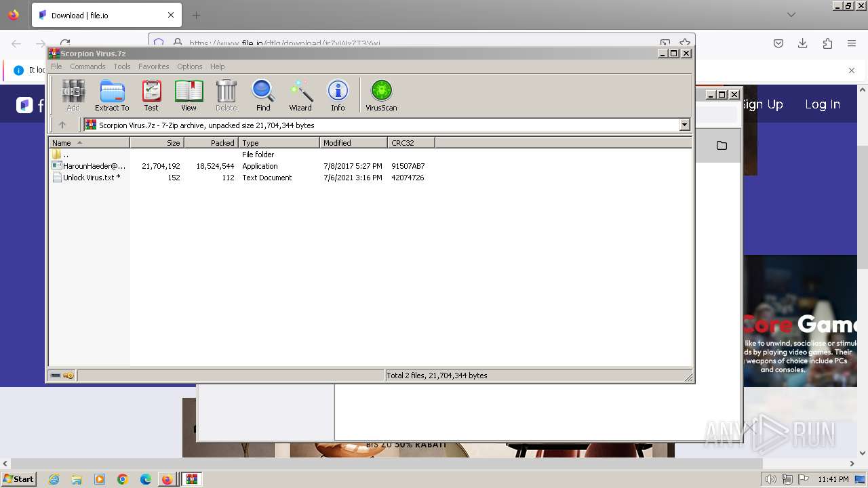Sort list by Size column

point(157,143)
